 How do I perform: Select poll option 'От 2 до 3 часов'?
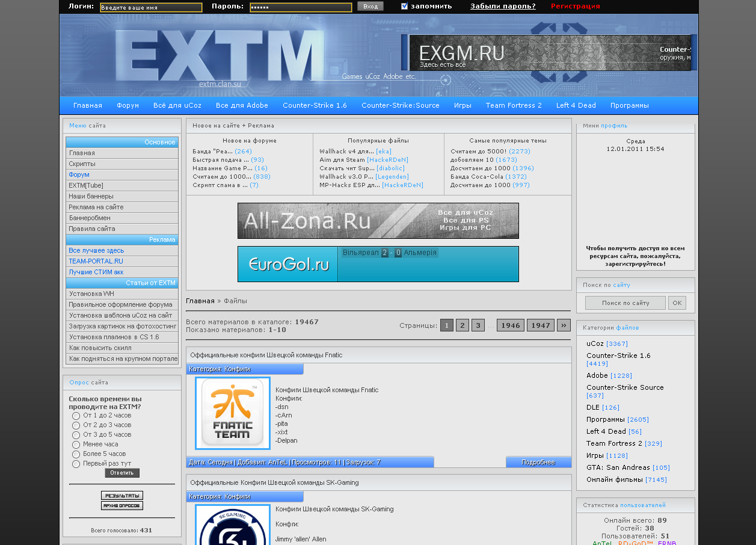click(x=76, y=425)
